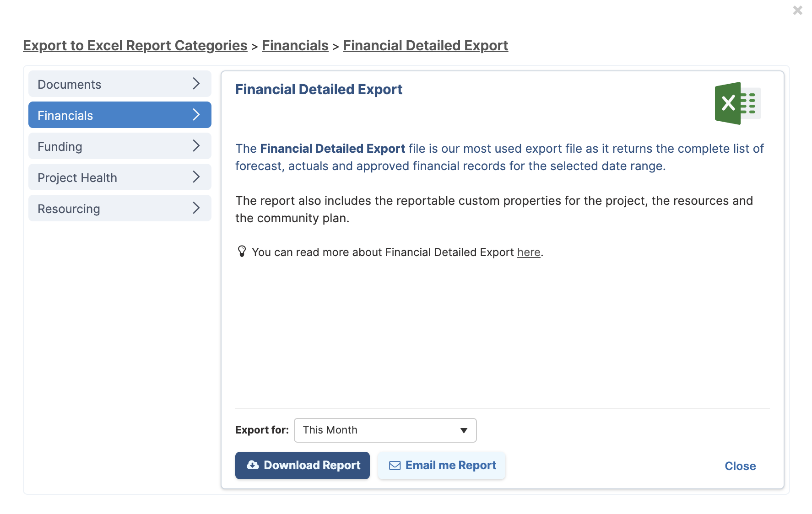This screenshot has width=812, height=514.
Task: Click the Download Report button
Action: point(303,466)
